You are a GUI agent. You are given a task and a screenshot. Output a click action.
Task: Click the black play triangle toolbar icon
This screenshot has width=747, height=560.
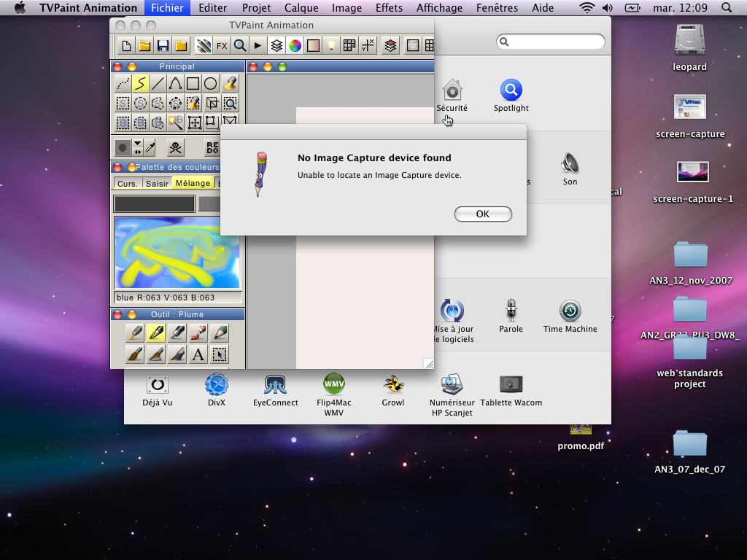(258, 46)
